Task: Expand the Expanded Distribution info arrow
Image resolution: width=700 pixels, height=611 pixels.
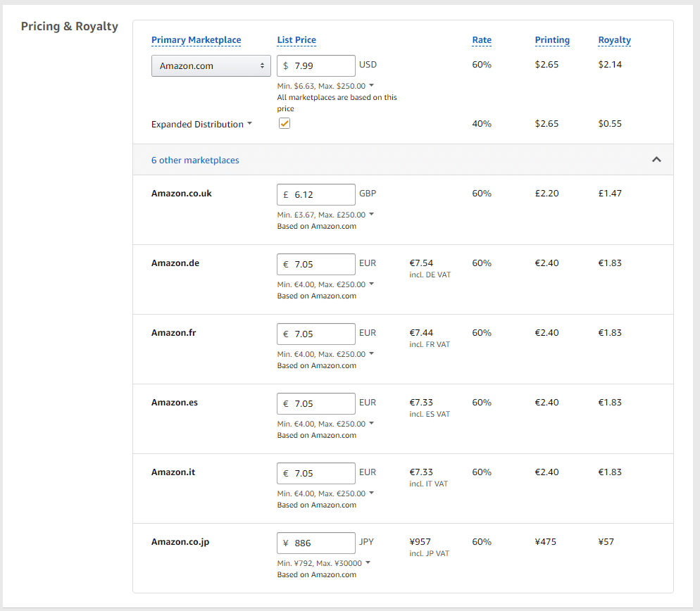Action: (249, 123)
